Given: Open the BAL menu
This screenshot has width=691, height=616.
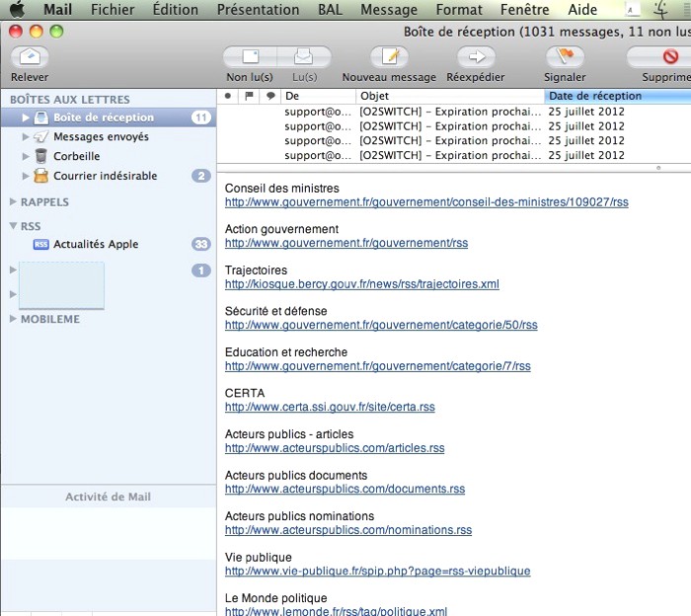Looking at the screenshot, I should coord(331,10).
